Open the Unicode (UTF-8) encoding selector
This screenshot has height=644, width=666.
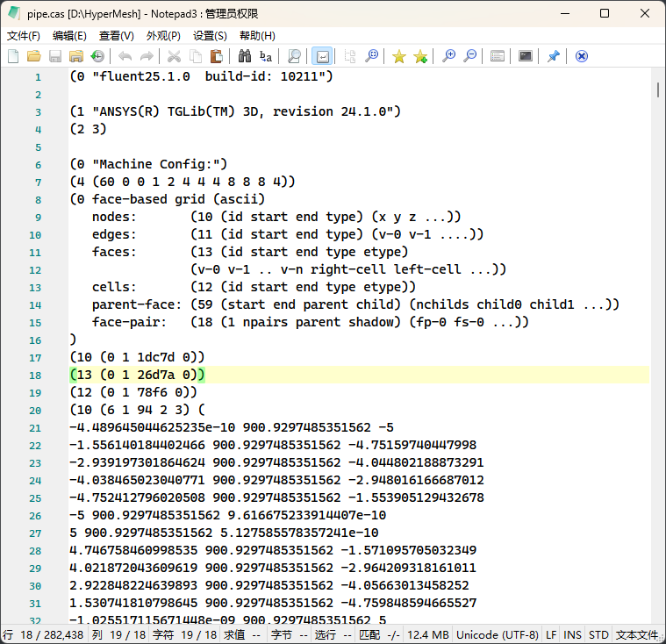tap(510, 634)
